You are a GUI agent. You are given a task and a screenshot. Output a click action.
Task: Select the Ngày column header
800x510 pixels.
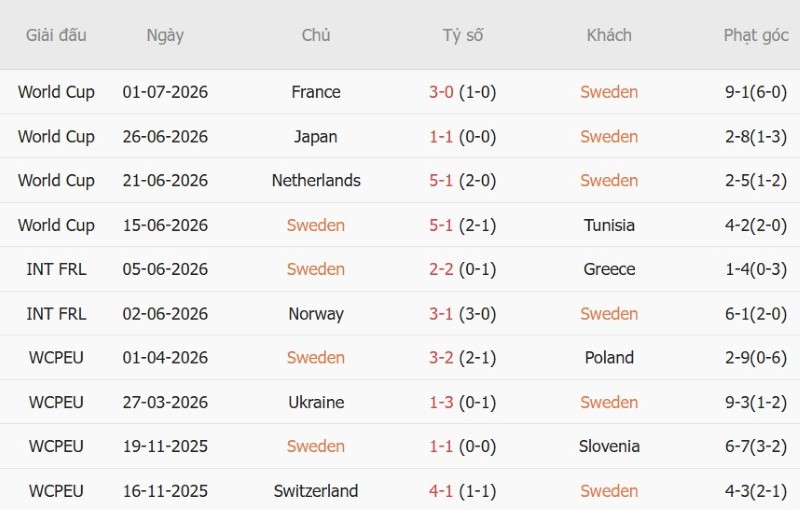(165, 36)
